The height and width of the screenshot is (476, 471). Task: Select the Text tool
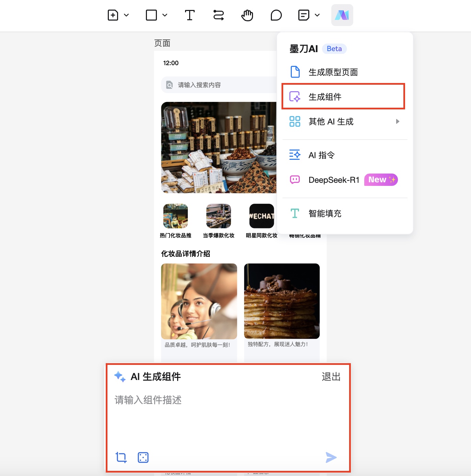point(189,15)
